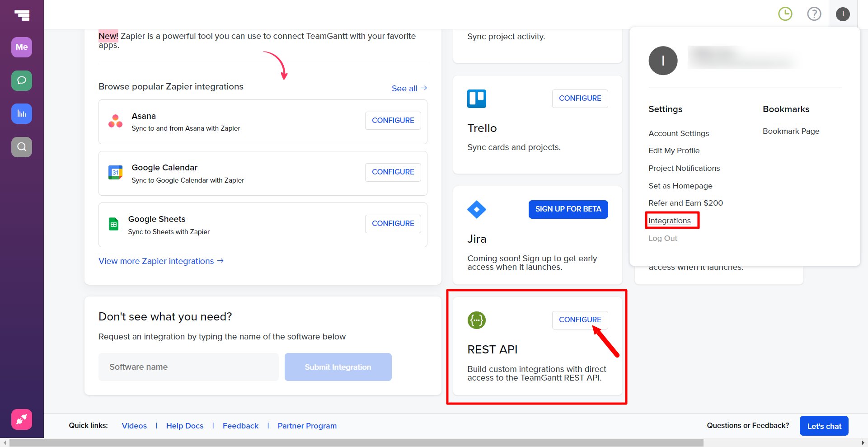Viewport: 868px width, 447px height.
Task: Open the Videos quick link
Action: (134, 426)
